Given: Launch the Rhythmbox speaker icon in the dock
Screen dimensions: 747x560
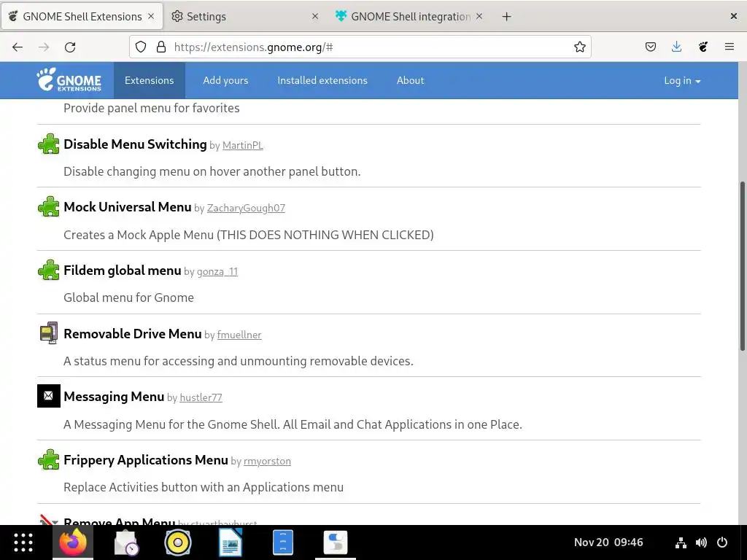Looking at the screenshot, I should (178, 542).
